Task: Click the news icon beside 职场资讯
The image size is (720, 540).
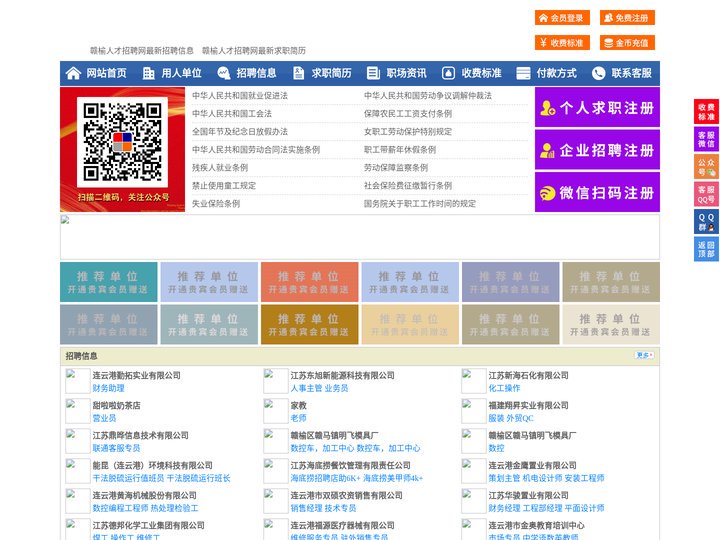Action: [x=373, y=73]
